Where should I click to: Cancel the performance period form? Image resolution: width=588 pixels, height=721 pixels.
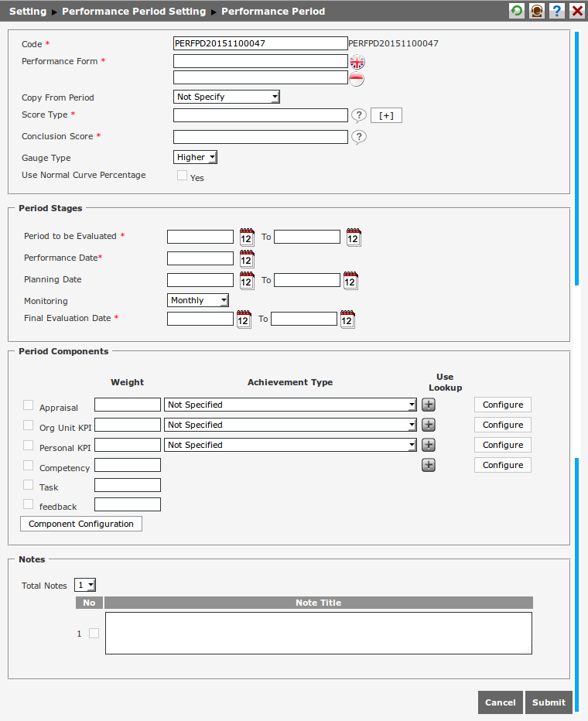pyautogui.click(x=501, y=702)
